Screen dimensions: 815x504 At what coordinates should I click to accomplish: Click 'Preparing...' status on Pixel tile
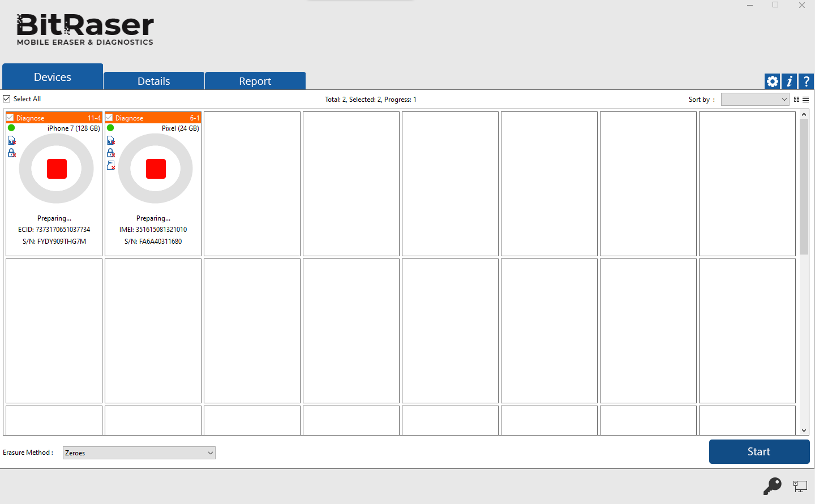[153, 218]
